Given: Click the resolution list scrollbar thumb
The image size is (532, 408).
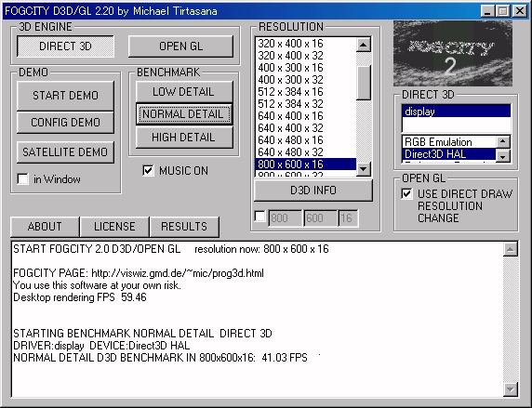Looking at the screenshot, I should point(364,83).
